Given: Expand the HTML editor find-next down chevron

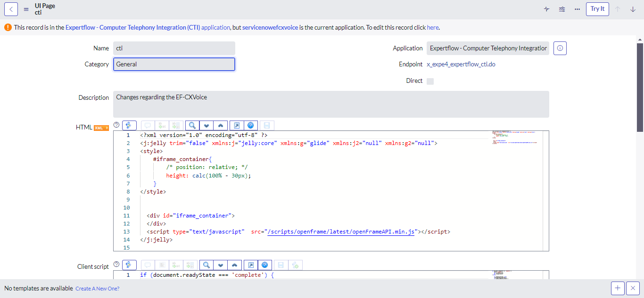Looking at the screenshot, I should 206,125.
